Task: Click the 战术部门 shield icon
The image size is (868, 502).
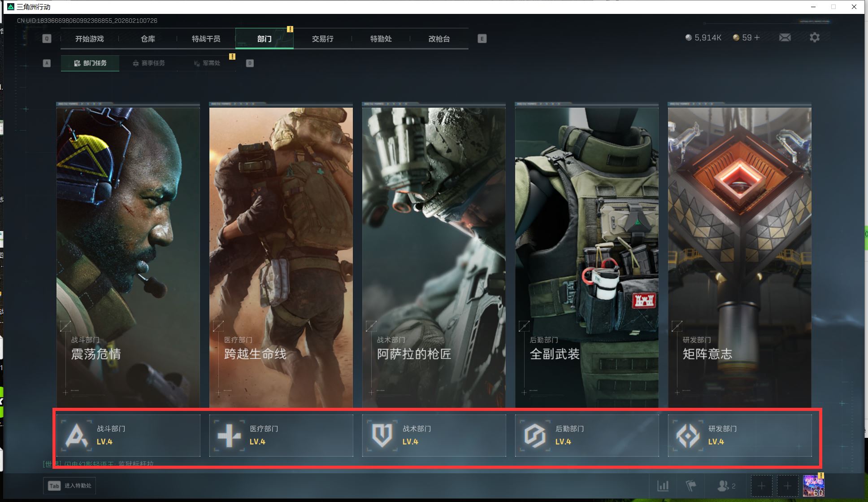Action: [382, 435]
